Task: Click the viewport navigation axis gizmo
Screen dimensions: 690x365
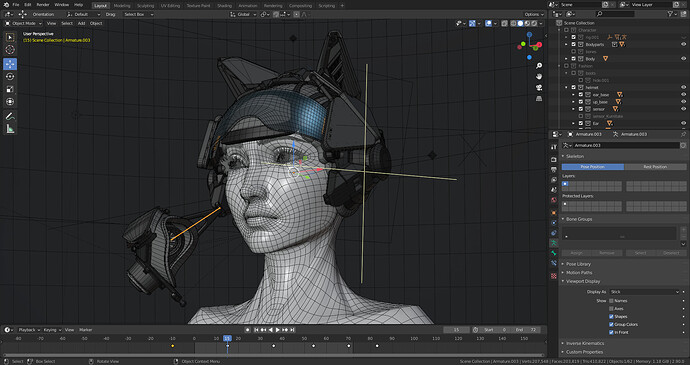Action: tap(529, 45)
